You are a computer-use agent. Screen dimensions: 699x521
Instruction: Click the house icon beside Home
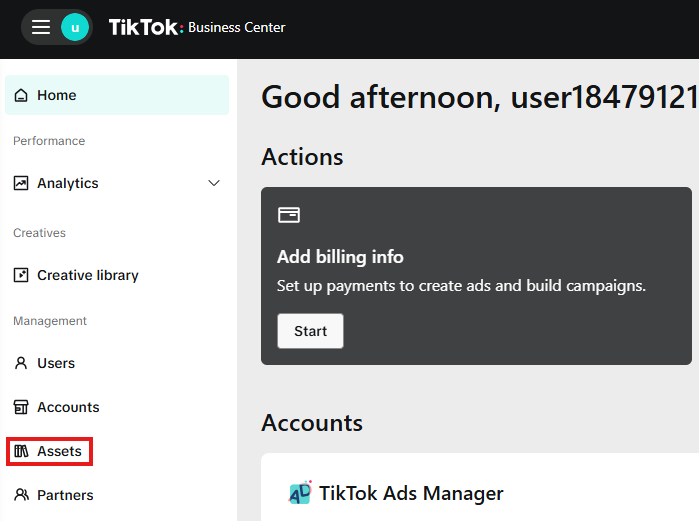[21, 95]
